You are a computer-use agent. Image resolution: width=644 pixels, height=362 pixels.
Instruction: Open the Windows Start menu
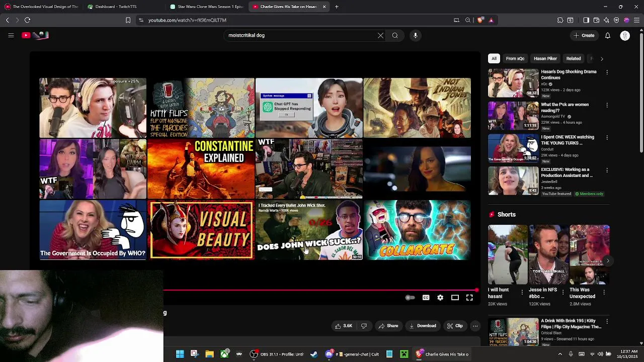[180, 354]
